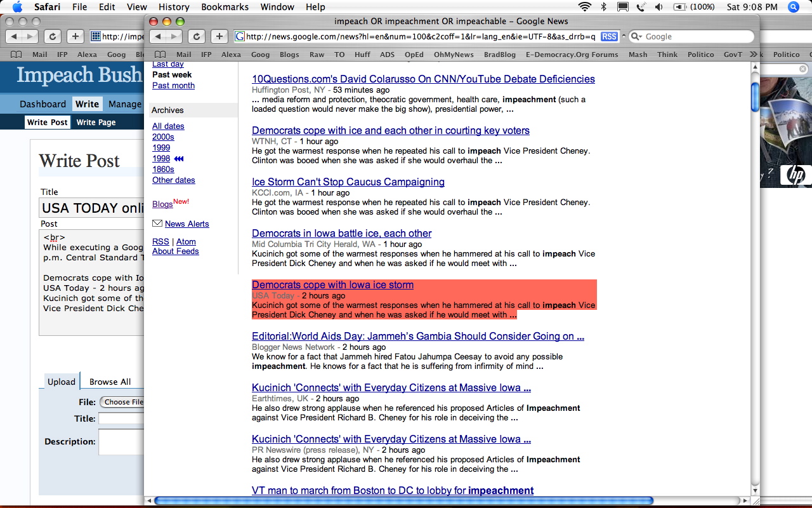Click the Google search magnifier dropdown
This screenshot has width=812, height=508.
(x=636, y=37)
